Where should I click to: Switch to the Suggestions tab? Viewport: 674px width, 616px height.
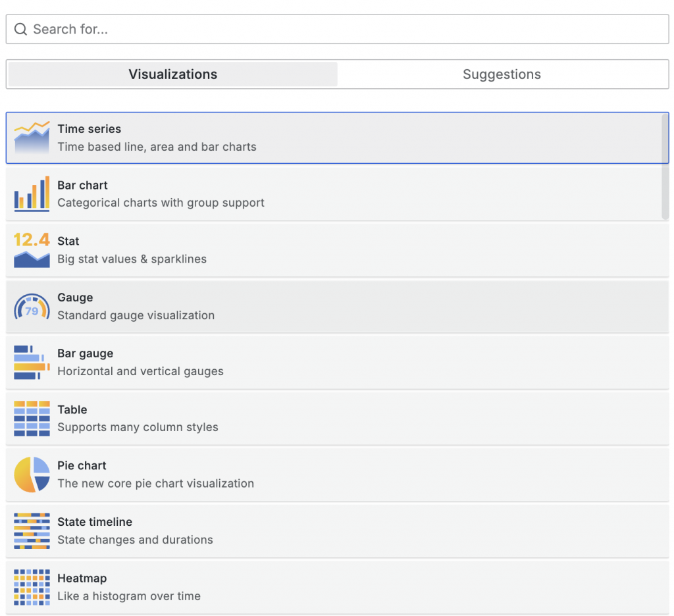pyautogui.click(x=502, y=74)
